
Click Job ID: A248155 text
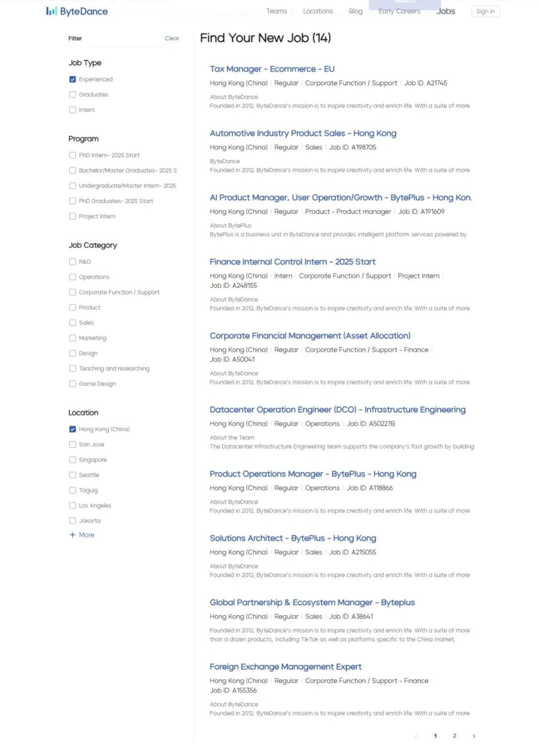(234, 286)
